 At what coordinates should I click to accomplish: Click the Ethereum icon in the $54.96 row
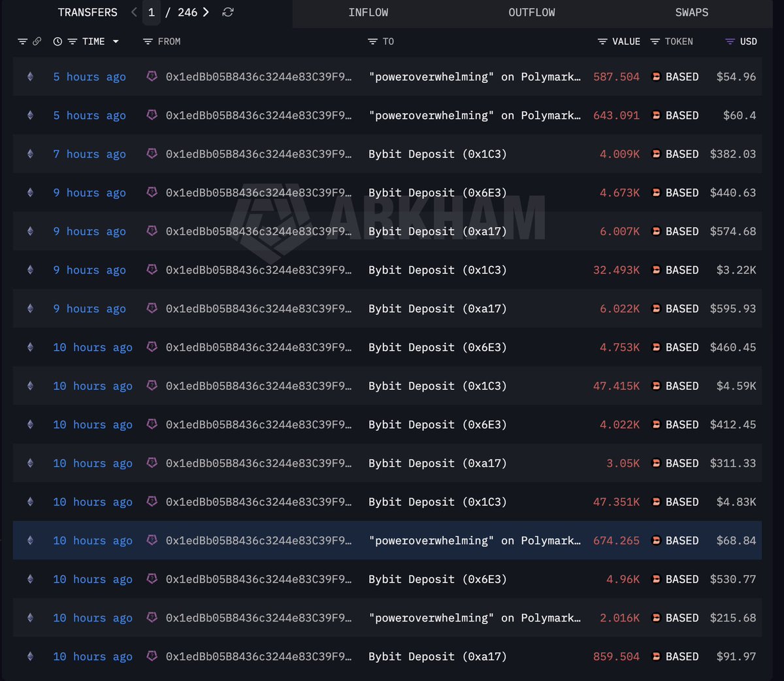coord(30,76)
